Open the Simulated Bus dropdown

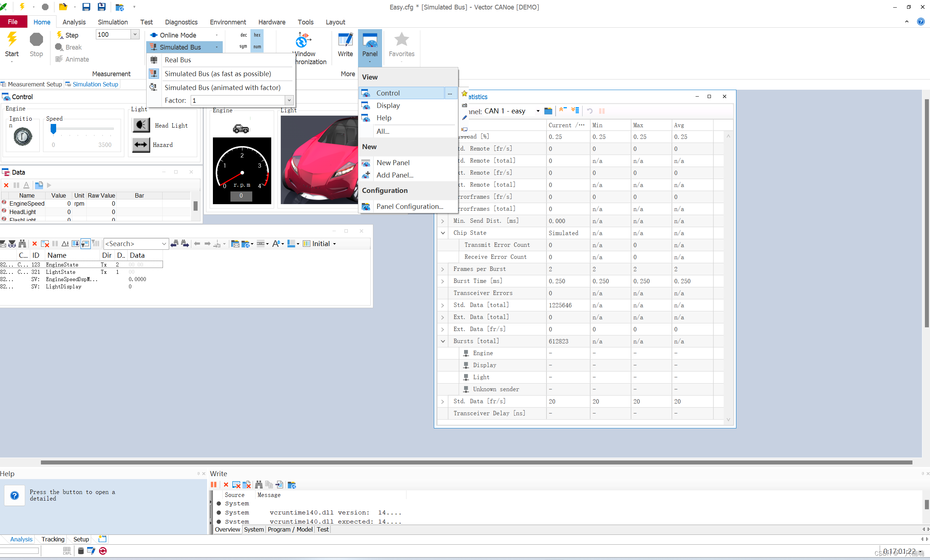(217, 47)
